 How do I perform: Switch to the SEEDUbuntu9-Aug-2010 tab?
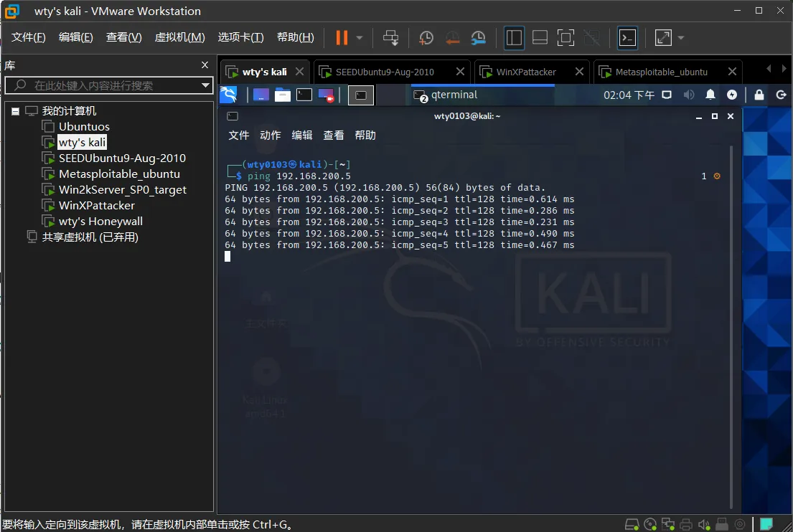click(385, 72)
